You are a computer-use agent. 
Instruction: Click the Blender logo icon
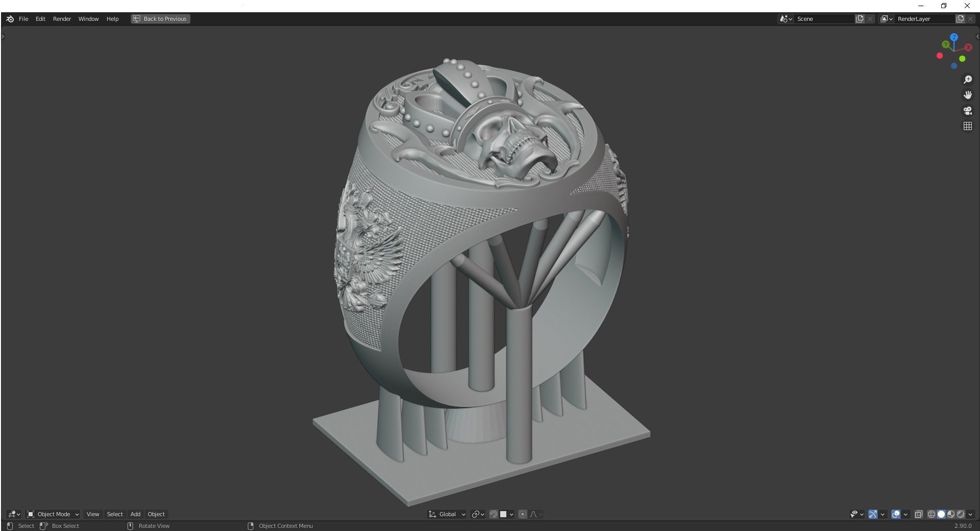tap(10, 19)
